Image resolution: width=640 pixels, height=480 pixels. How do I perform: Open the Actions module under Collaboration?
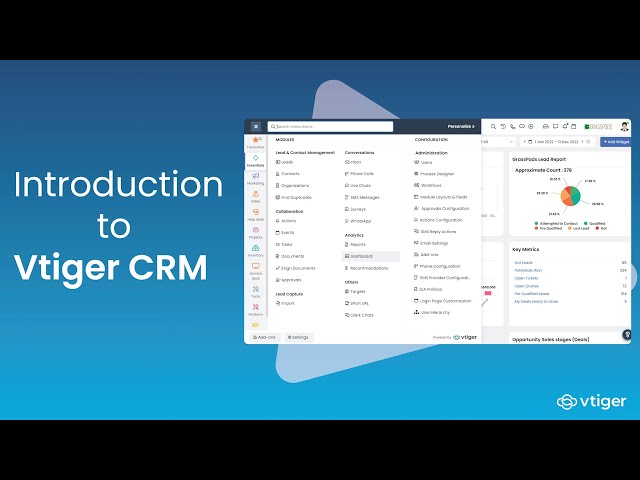pos(286,221)
